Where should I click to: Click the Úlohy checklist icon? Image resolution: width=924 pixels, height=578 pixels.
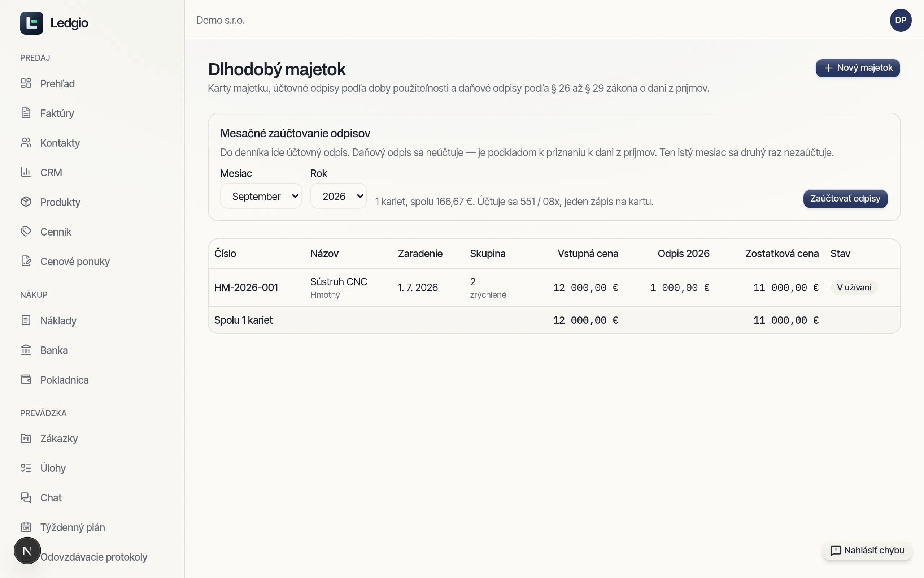tap(26, 468)
